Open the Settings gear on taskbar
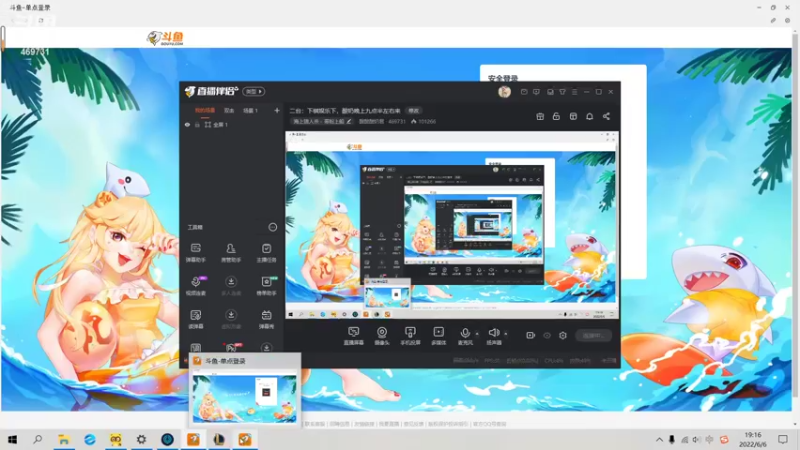This screenshot has width=800, height=450. 141,439
